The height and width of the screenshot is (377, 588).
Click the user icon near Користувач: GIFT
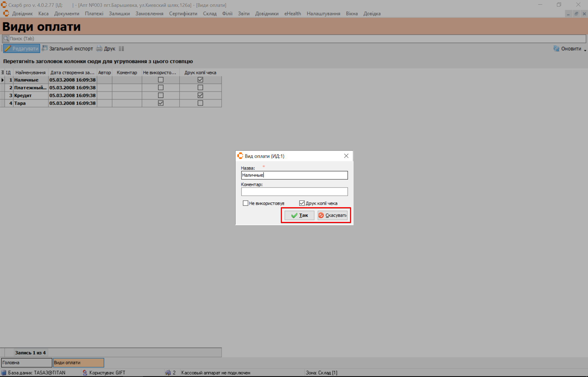click(x=85, y=372)
